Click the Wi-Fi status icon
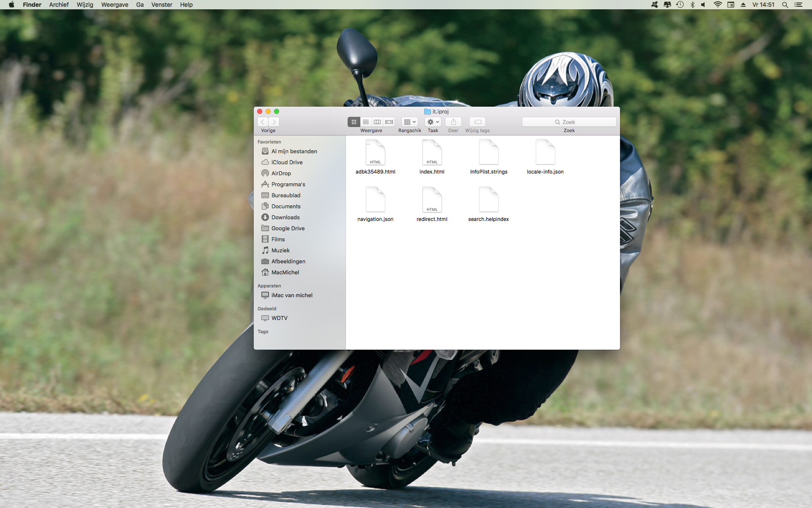Image resolution: width=812 pixels, height=508 pixels. point(718,5)
